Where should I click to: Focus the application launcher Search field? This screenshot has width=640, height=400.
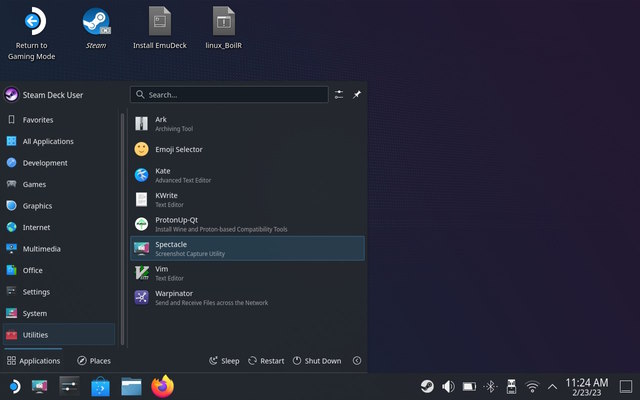229,95
